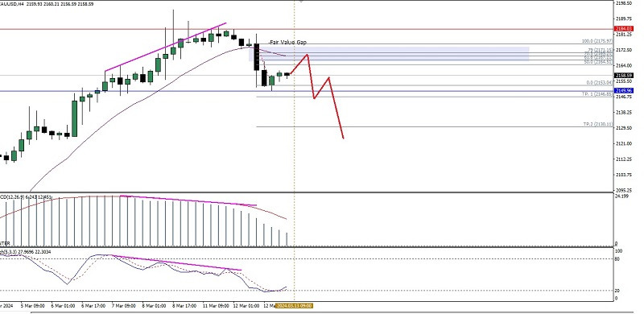The height and width of the screenshot is (314, 644).
Task: Click the 6 Mar 17:00 time label
Action: coord(93,306)
